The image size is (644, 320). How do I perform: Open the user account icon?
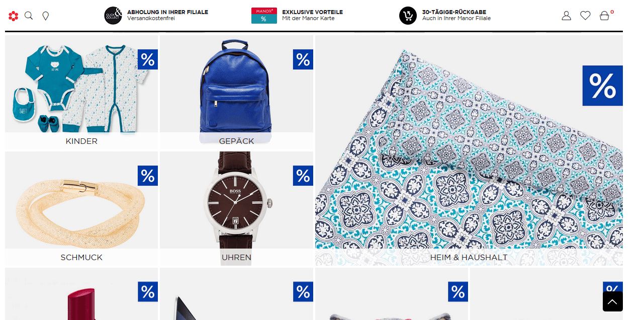click(x=567, y=16)
